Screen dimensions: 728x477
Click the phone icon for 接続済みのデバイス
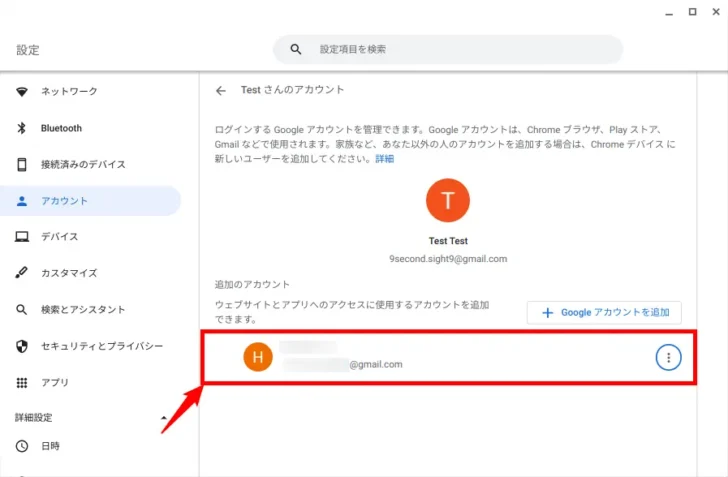21,164
